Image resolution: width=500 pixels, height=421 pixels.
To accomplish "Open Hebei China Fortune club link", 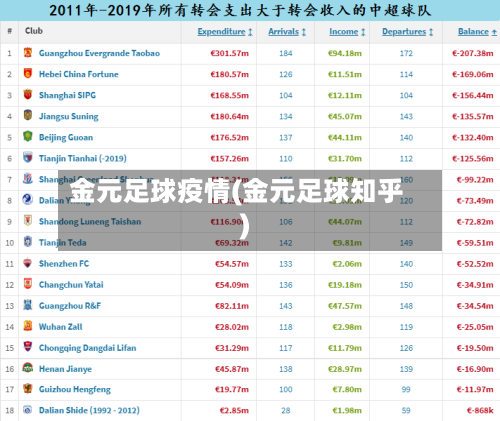I will point(79,74).
